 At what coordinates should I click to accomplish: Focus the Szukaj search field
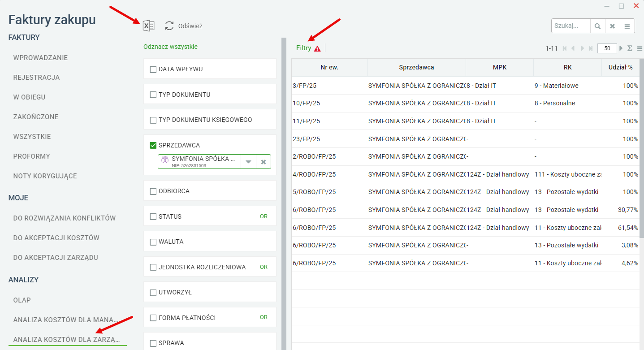pos(571,26)
